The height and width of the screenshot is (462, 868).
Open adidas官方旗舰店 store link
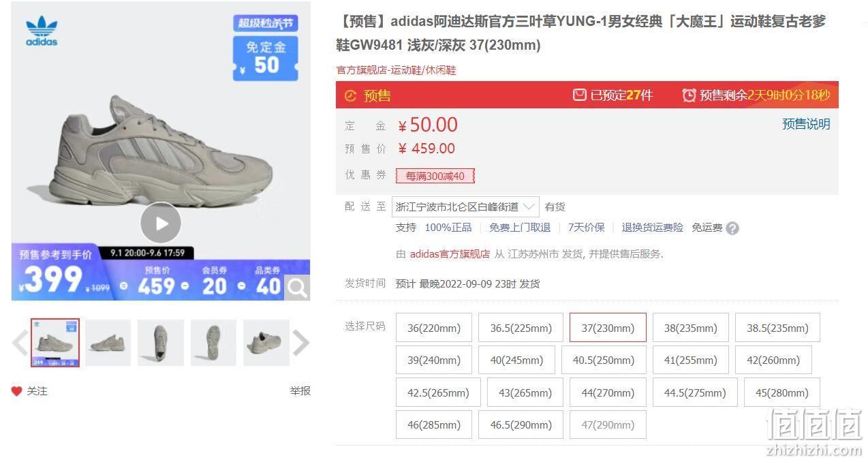pyautogui.click(x=450, y=254)
